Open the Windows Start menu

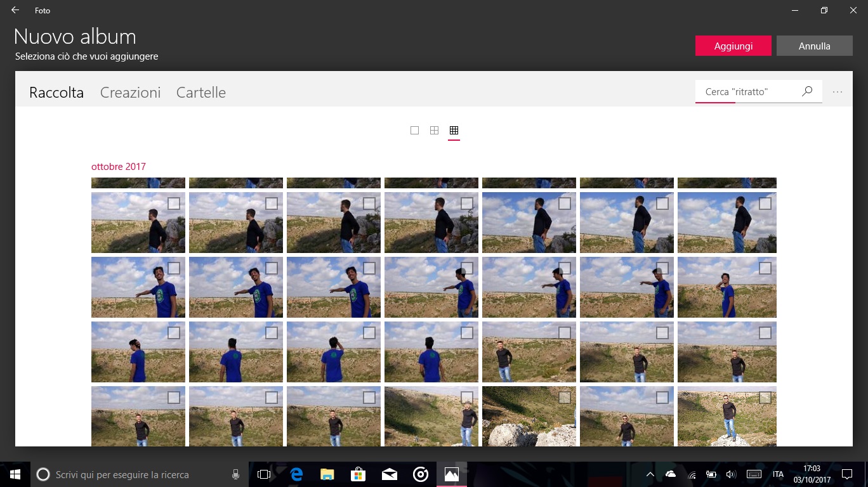click(15, 474)
